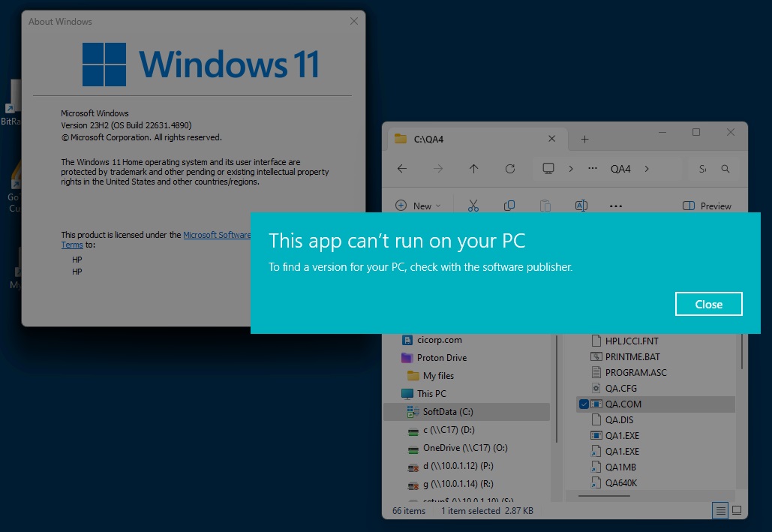772x532 pixels.
Task: Click the QA.CFG gear file icon
Action: tap(596, 388)
